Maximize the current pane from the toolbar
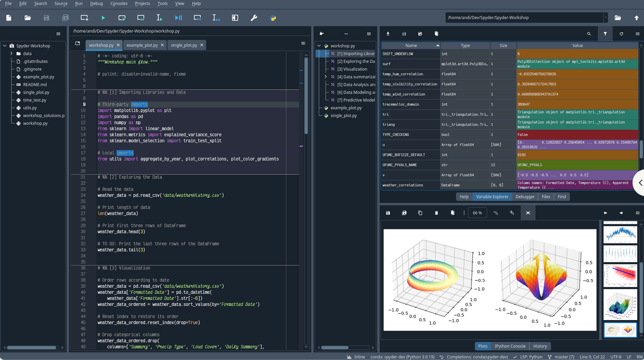The width and height of the screenshot is (644, 360). click(235, 18)
